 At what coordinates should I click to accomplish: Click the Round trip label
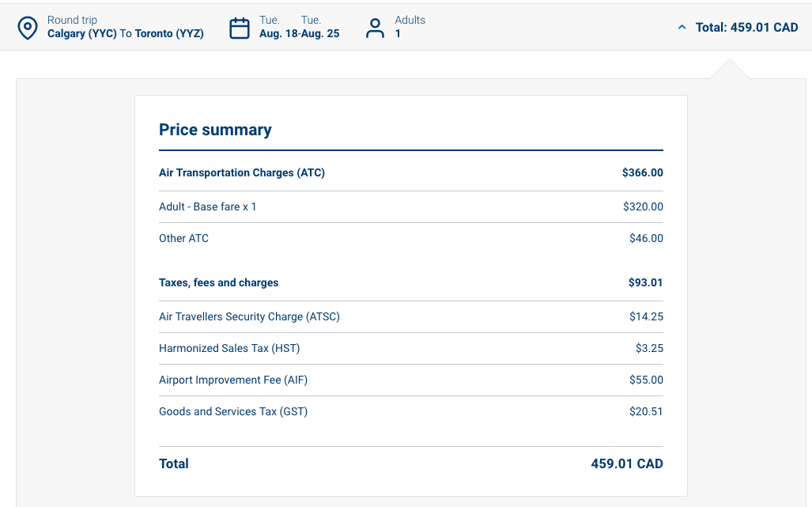click(72, 20)
